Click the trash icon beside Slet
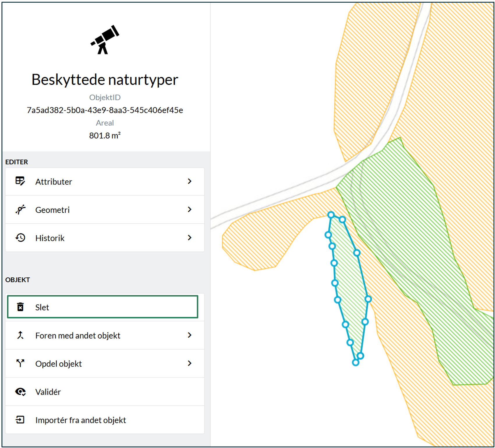495x448 pixels. point(20,307)
